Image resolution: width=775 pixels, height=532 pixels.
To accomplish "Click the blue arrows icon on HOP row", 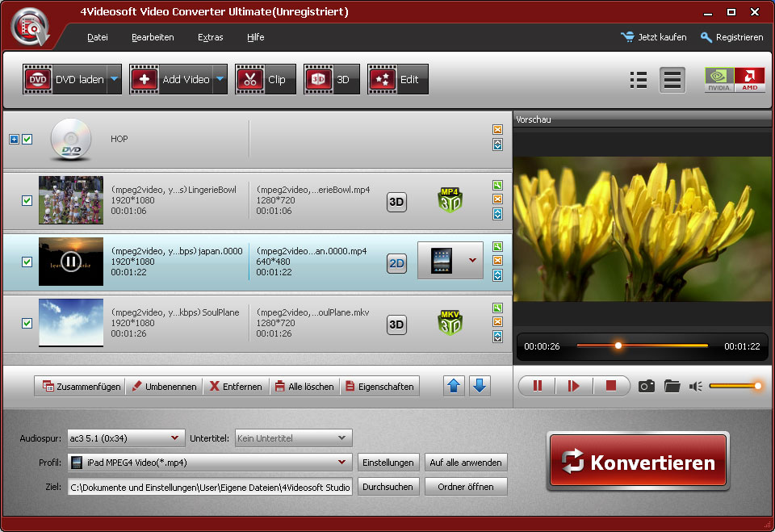I will click(498, 145).
